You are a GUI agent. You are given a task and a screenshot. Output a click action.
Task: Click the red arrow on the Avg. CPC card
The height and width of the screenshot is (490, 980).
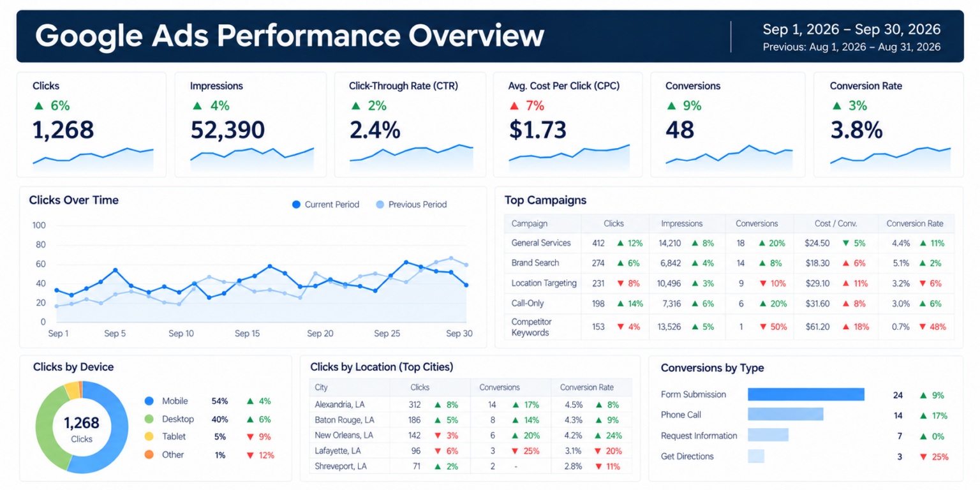coord(514,106)
